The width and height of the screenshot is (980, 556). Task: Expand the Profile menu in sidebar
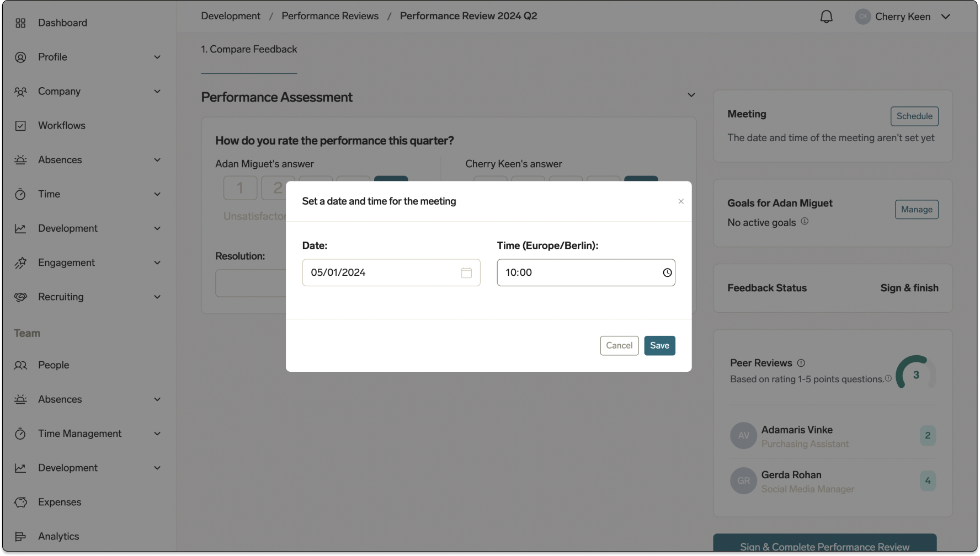(x=157, y=57)
